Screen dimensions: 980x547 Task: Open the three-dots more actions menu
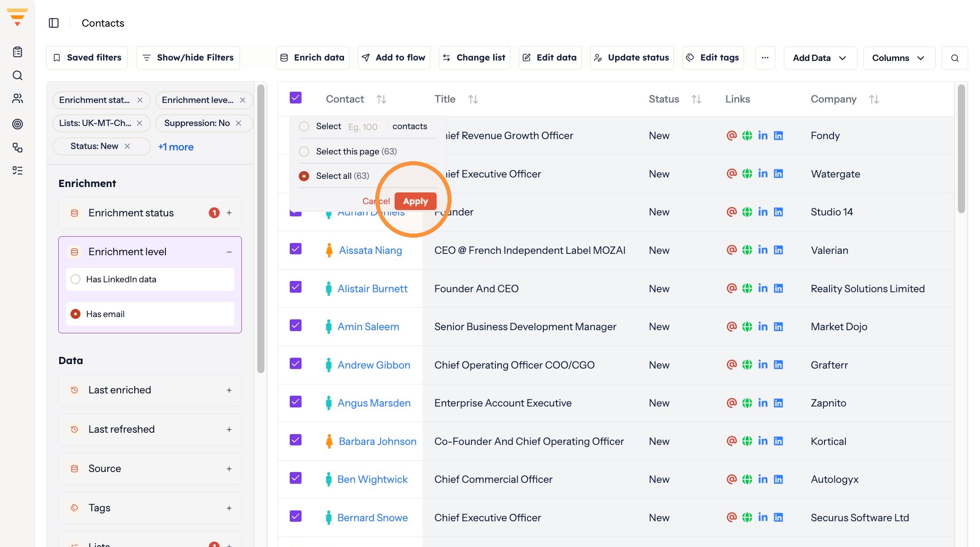[765, 58]
